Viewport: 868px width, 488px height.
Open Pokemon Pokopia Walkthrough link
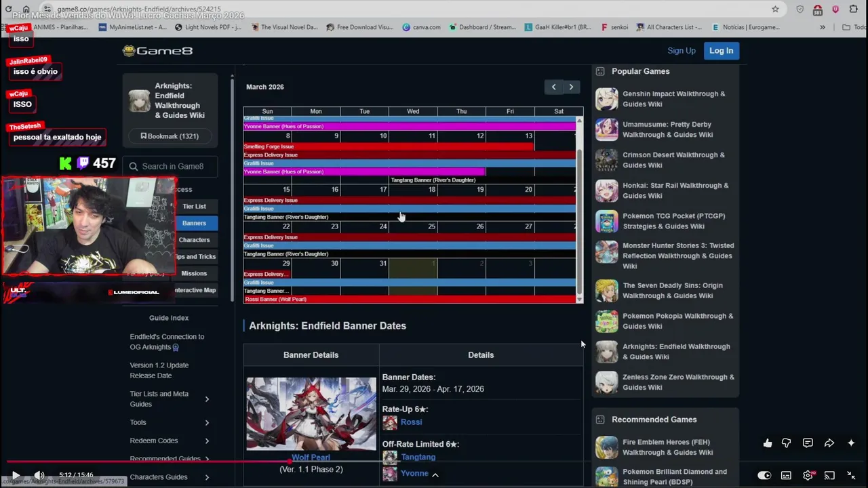678,321
